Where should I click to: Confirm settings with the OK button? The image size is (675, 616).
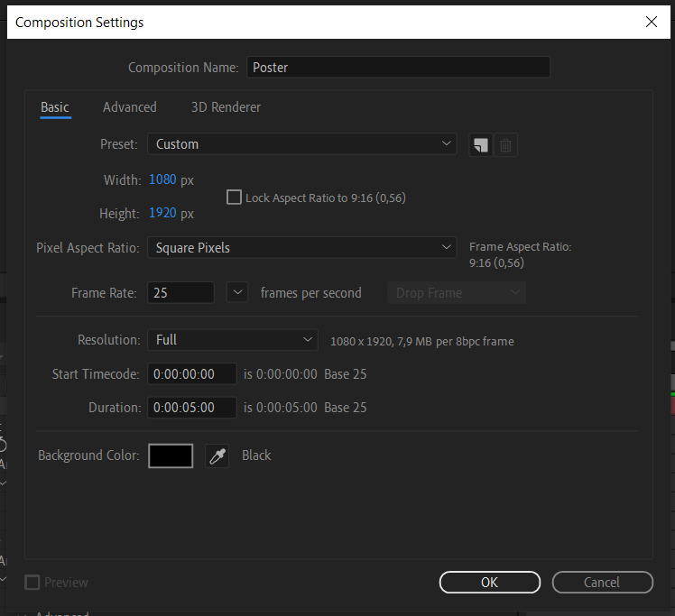(x=489, y=583)
